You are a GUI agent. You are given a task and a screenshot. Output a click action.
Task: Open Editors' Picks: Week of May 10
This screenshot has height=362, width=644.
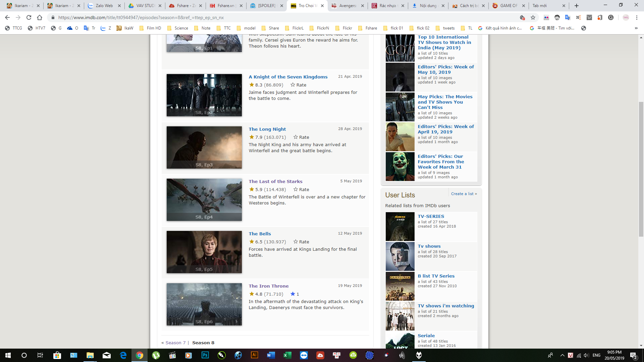pyautogui.click(x=446, y=69)
